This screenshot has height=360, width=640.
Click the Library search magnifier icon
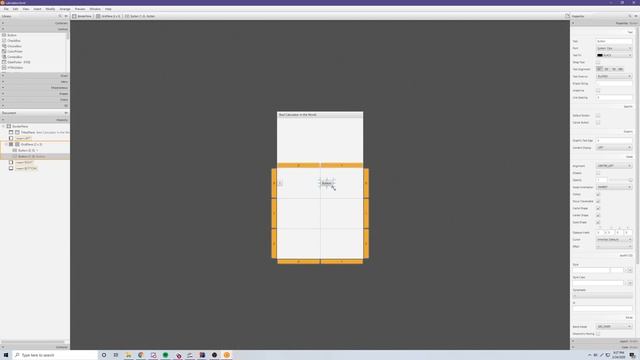point(60,16)
